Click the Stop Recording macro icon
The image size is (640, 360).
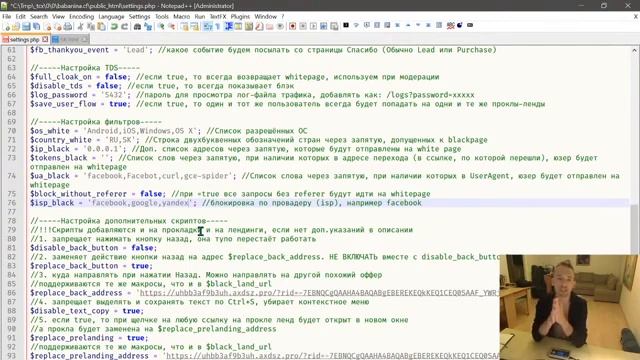pos(303,26)
